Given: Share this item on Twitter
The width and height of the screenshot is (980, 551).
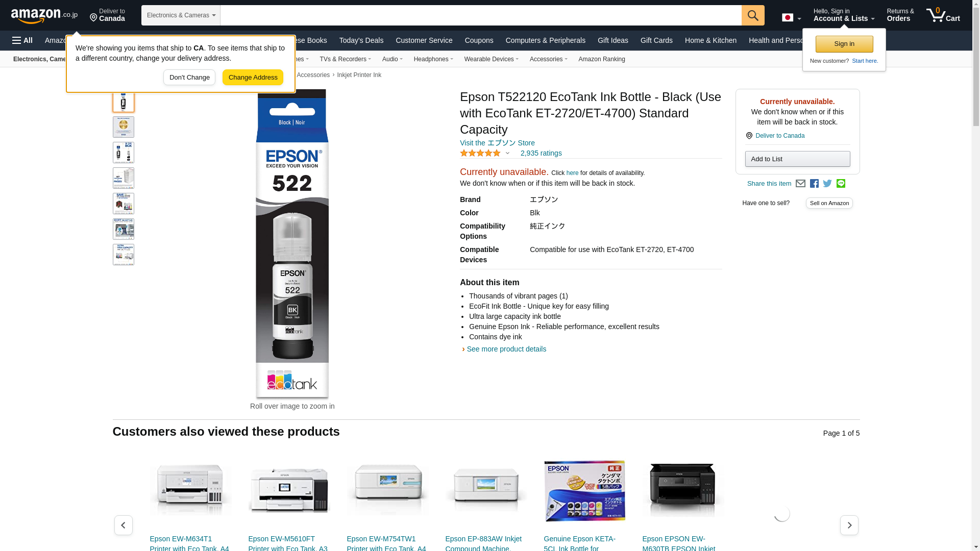Looking at the screenshot, I should coord(827,184).
